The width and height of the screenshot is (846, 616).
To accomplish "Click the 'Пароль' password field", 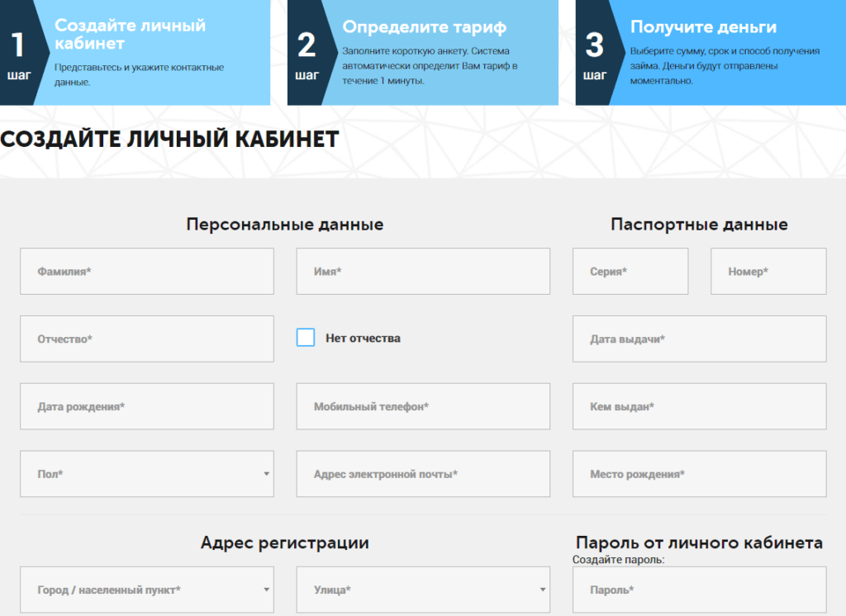I will (x=699, y=590).
